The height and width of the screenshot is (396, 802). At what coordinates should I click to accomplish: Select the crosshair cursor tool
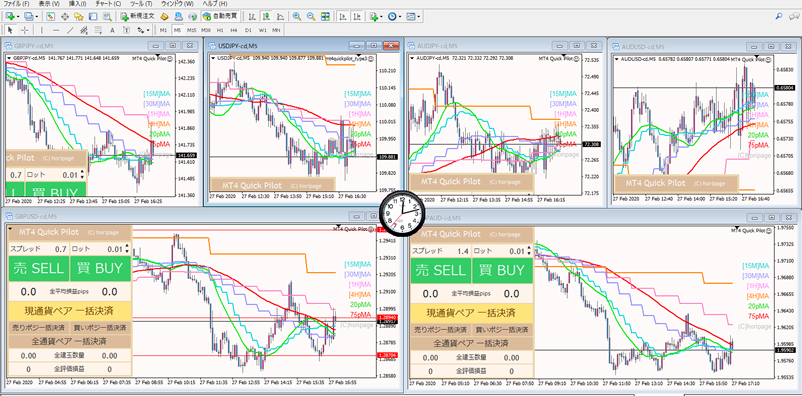(x=25, y=30)
